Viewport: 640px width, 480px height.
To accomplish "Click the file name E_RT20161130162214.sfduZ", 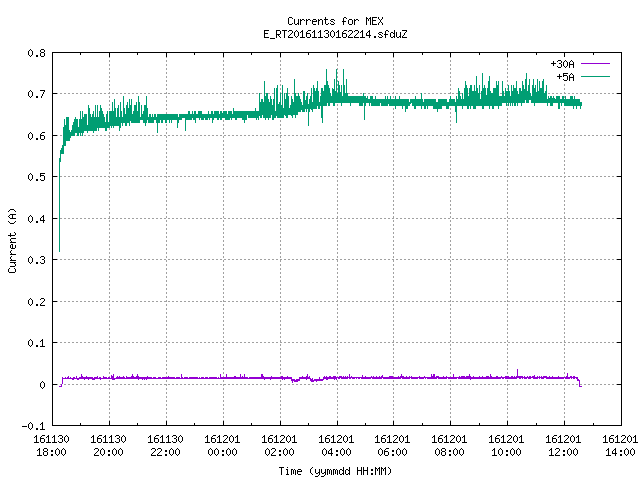I will tap(335, 34).
